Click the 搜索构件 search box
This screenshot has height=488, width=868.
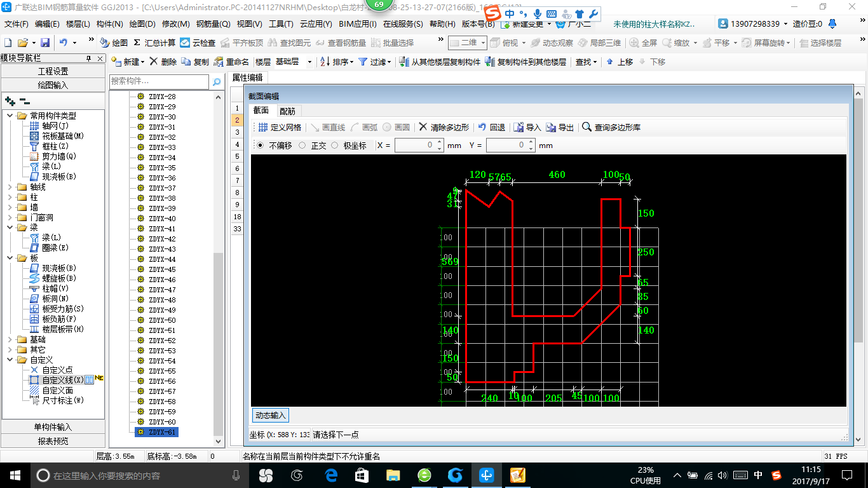[159, 81]
